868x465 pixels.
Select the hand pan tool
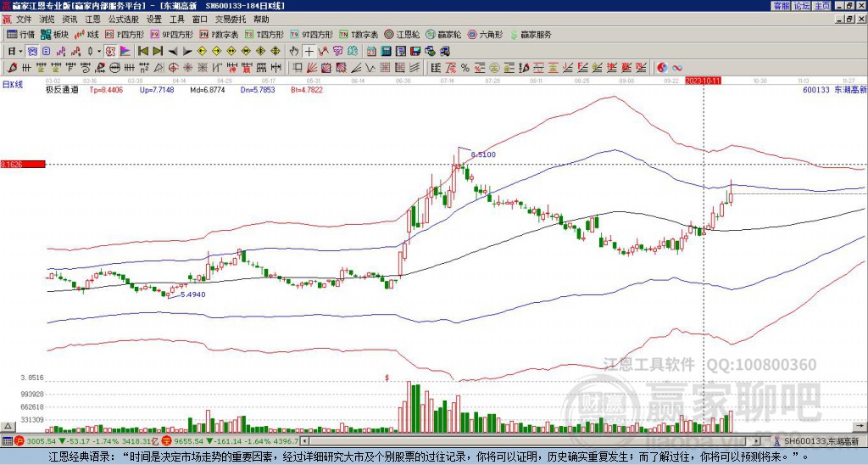(294, 52)
